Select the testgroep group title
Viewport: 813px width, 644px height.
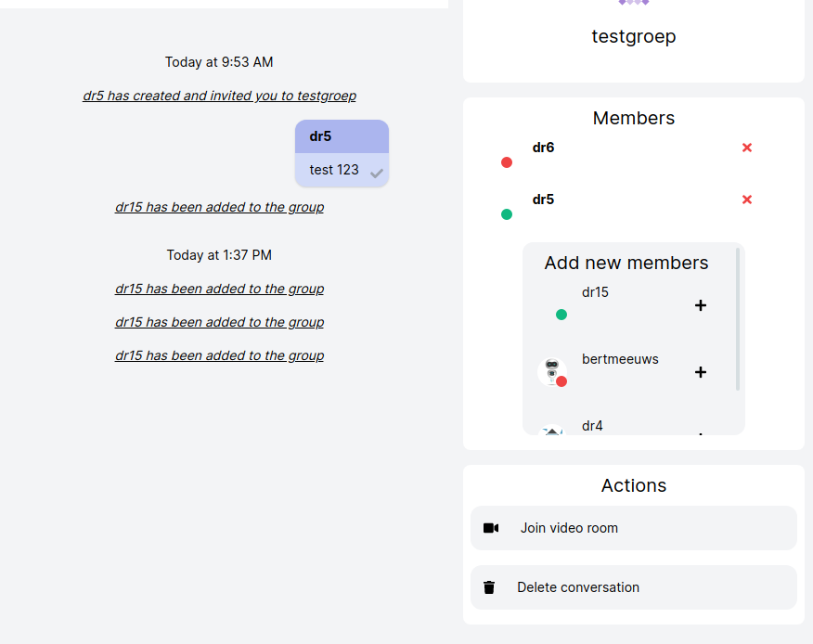[634, 36]
